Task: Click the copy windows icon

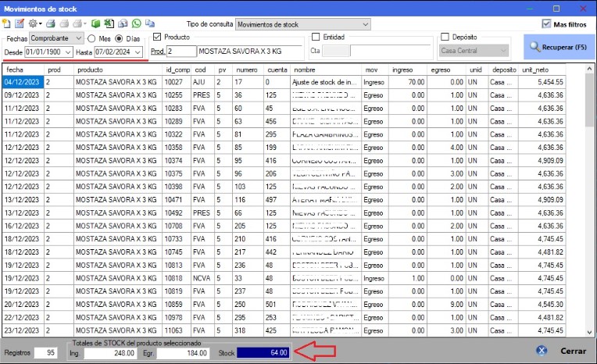Action: tap(150, 23)
